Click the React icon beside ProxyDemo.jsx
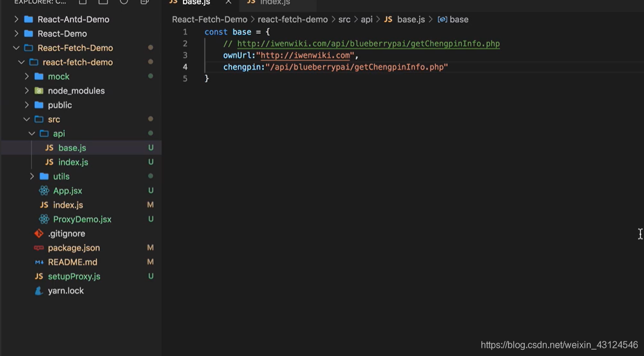644x356 pixels. [44, 219]
